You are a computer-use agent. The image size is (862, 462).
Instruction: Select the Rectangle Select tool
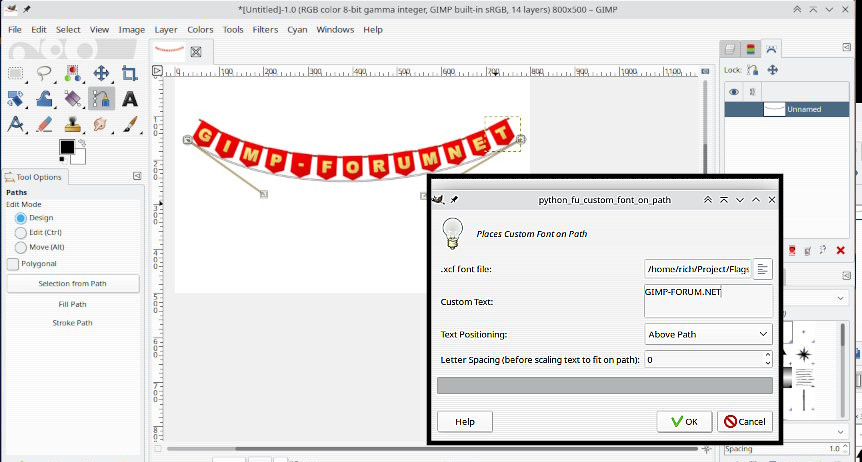[x=15, y=73]
